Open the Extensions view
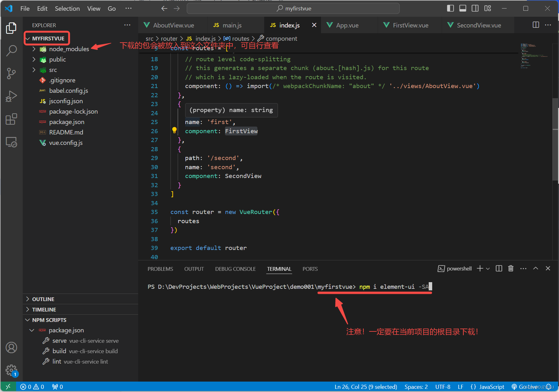 click(11, 119)
